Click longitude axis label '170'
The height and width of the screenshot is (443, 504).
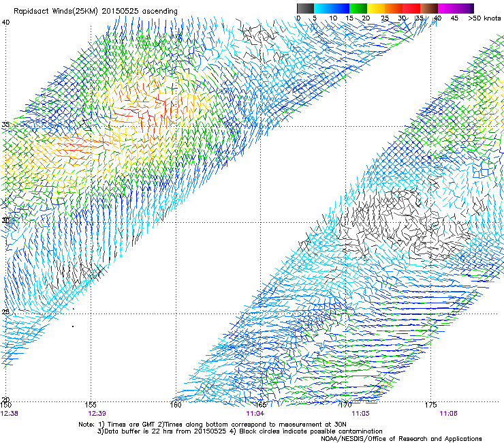click(x=346, y=405)
